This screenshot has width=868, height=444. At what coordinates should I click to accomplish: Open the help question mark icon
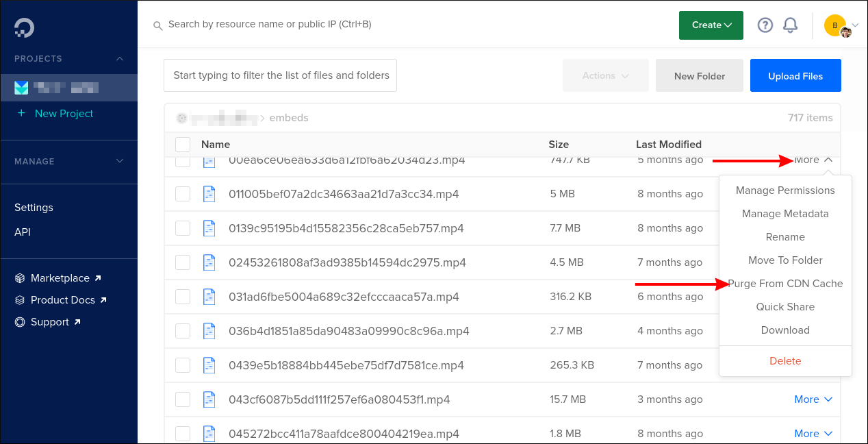tap(765, 25)
